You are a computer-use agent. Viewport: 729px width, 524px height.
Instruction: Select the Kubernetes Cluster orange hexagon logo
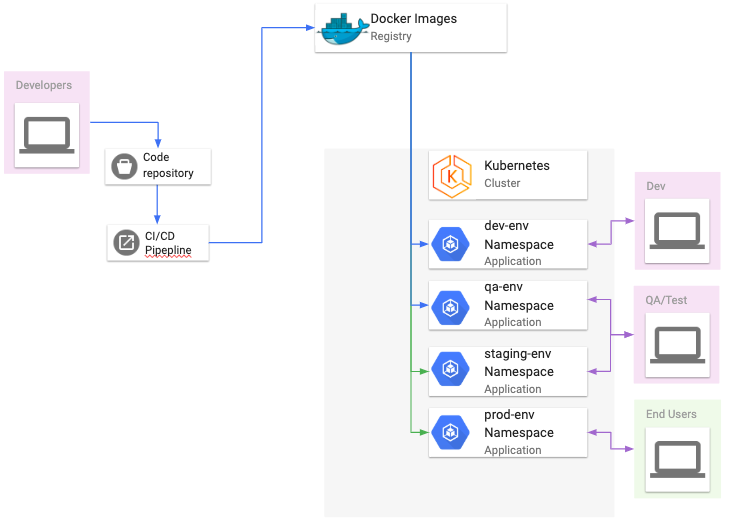point(452,177)
